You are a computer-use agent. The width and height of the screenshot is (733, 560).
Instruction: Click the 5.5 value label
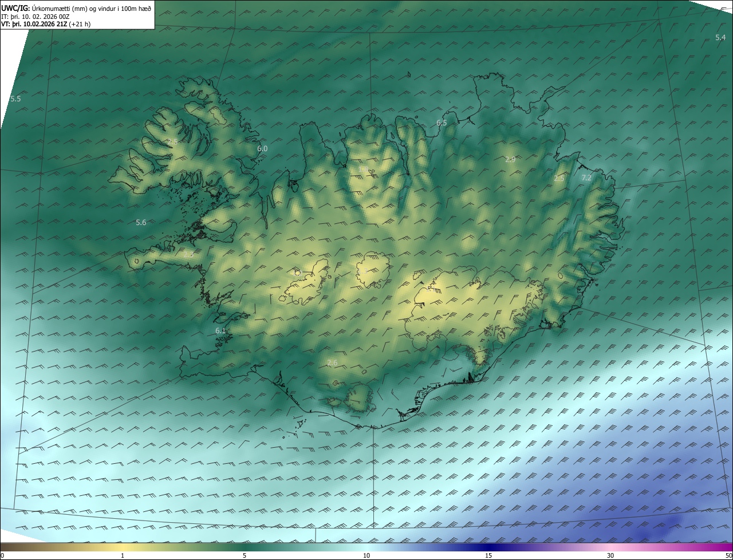click(15, 98)
